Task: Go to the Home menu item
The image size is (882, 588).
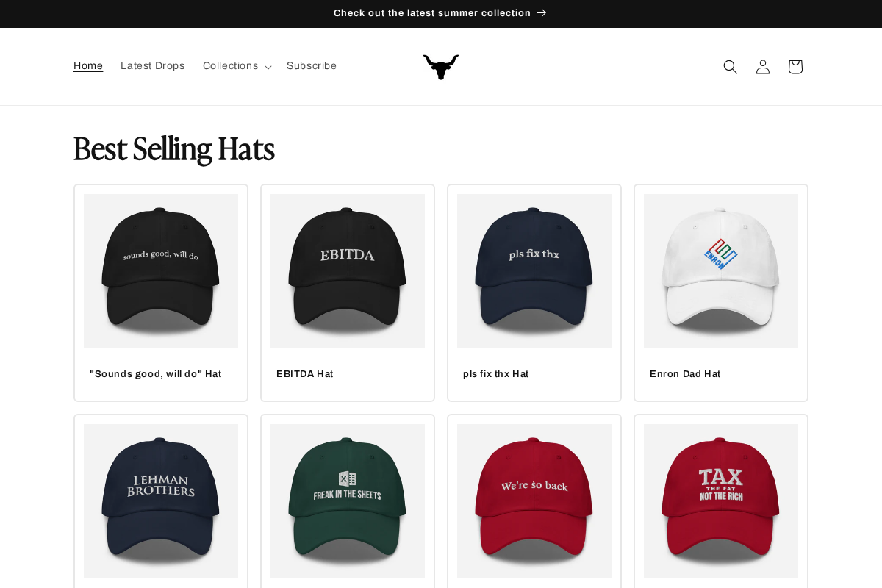Action: point(88,66)
